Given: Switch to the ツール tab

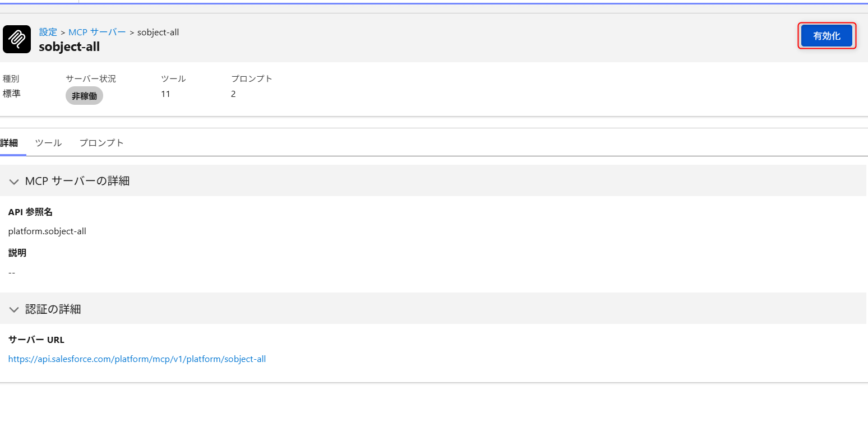Looking at the screenshot, I should coord(48,143).
